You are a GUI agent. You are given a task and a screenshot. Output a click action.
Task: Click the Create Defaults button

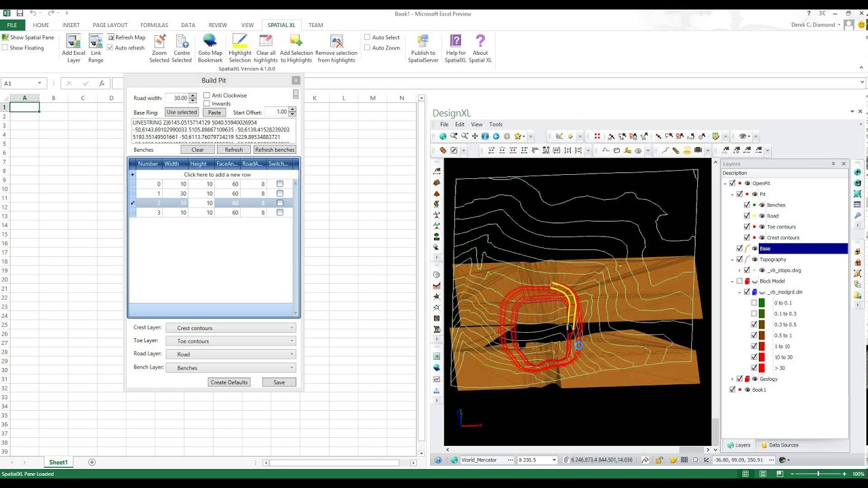click(x=229, y=382)
